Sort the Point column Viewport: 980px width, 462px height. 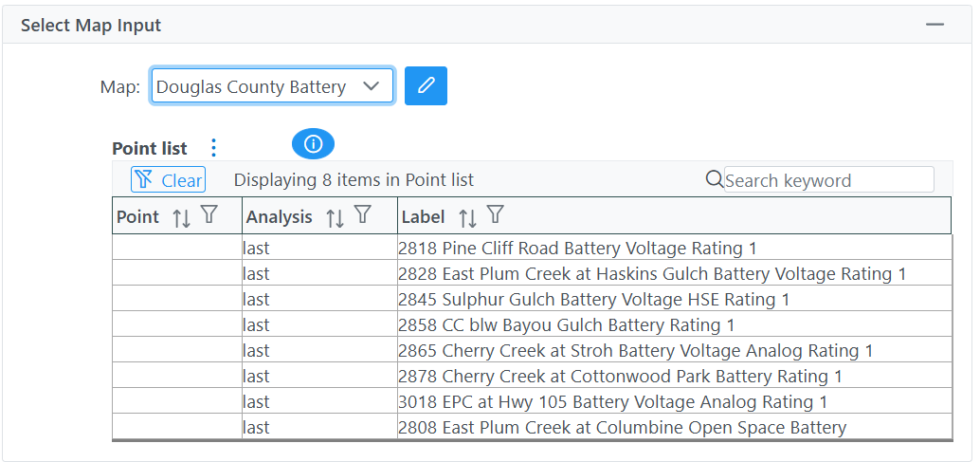181,217
